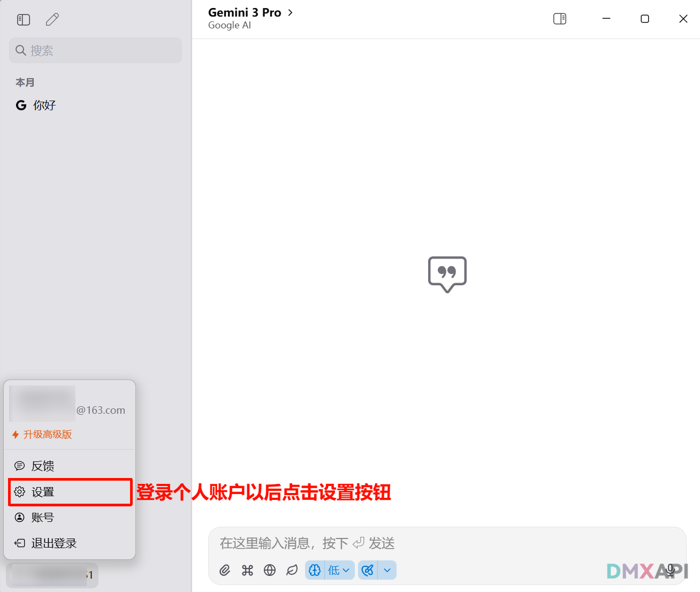Open the right-side panel icon near window controls
The image size is (700, 592).
(559, 19)
